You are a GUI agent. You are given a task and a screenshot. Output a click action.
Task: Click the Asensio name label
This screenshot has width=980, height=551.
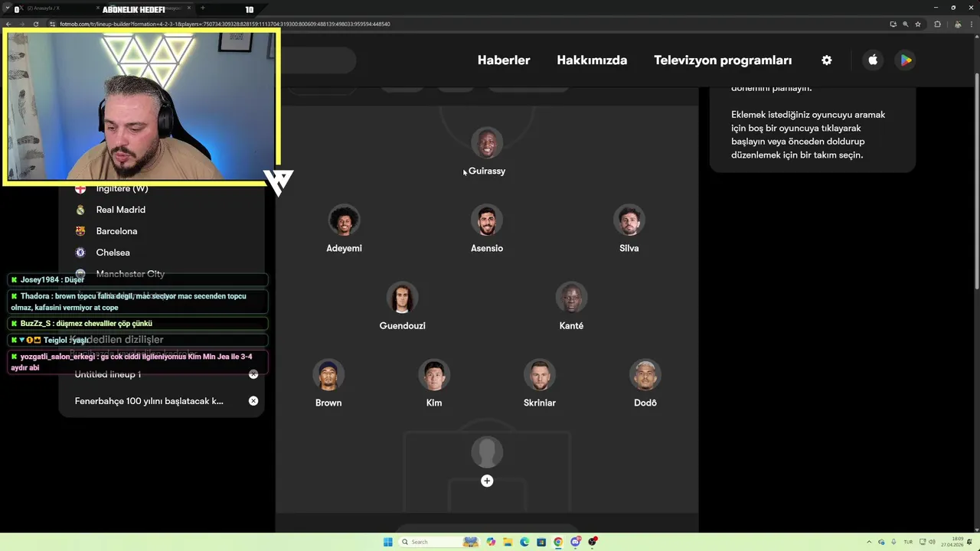(x=487, y=249)
